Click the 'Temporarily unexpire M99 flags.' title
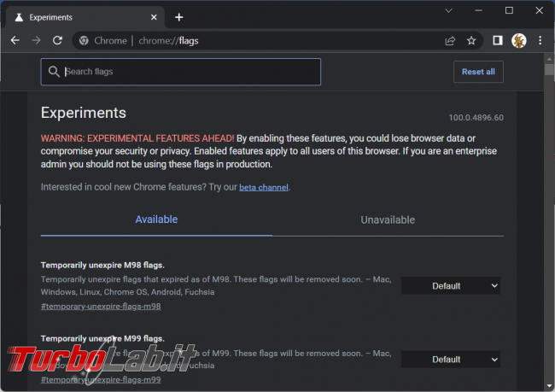The height and width of the screenshot is (392, 555). tap(102, 338)
